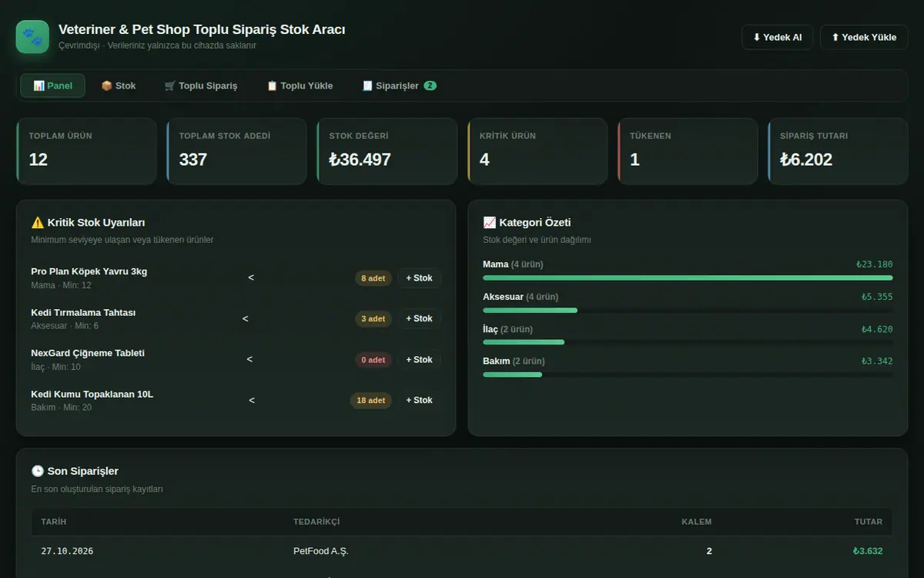
Task: Click the TUTAR column header
Action: click(x=869, y=522)
